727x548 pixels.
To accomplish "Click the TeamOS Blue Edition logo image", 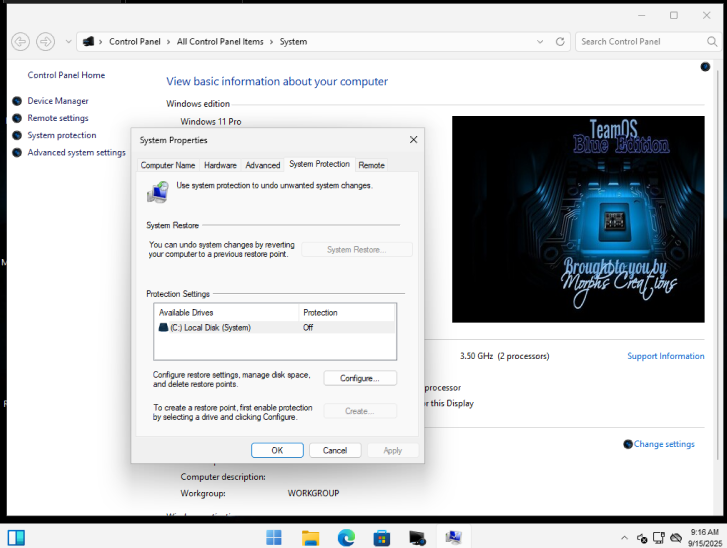I will coord(578,219).
